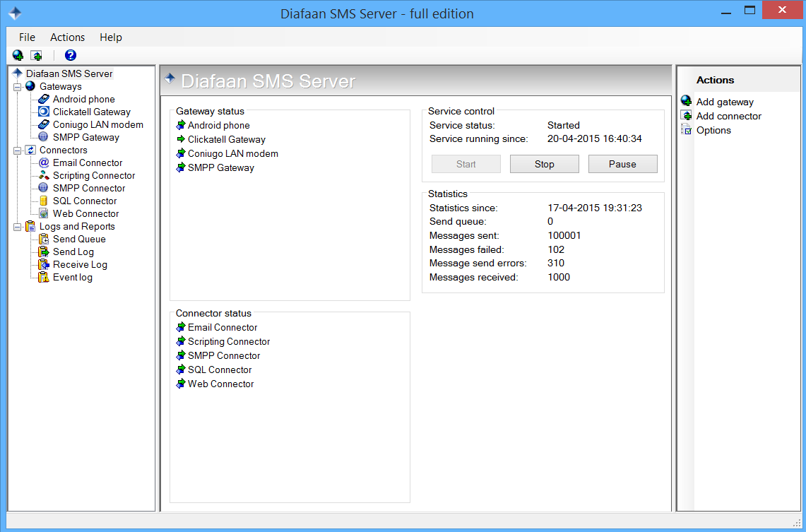Click the SMPP Connector globe icon in tree
This screenshot has width=806, height=532.
coord(44,188)
